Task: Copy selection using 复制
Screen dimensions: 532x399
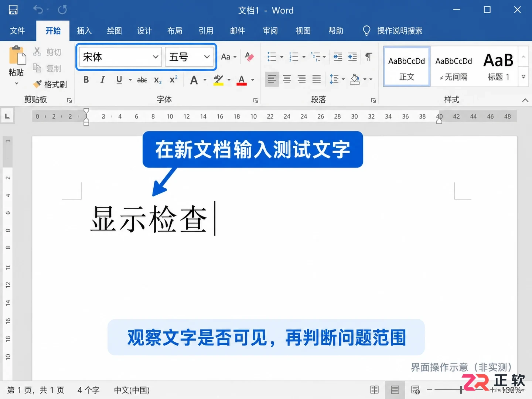Action: pyautogui.click(x=47, y=68)
